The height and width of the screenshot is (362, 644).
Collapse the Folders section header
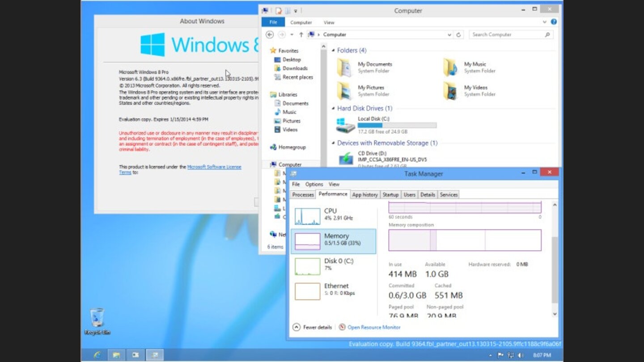[x=332, y=50]
